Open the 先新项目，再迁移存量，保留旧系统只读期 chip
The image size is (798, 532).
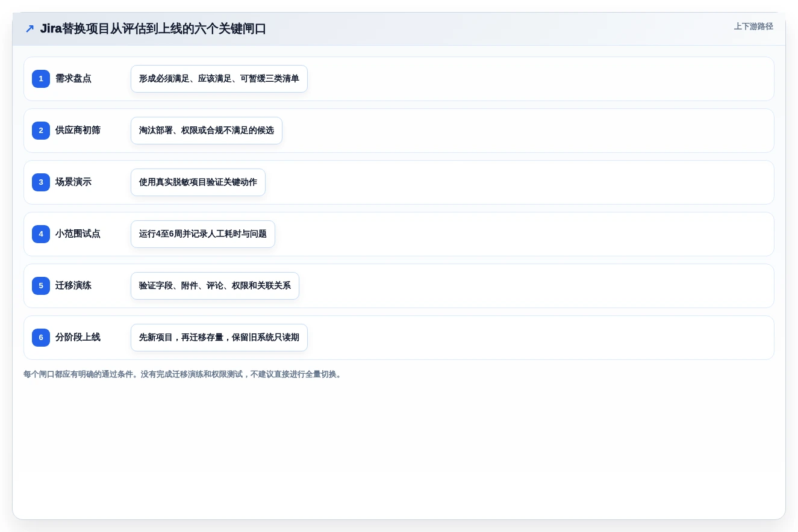pyautogui.click(x=219, y=338)
